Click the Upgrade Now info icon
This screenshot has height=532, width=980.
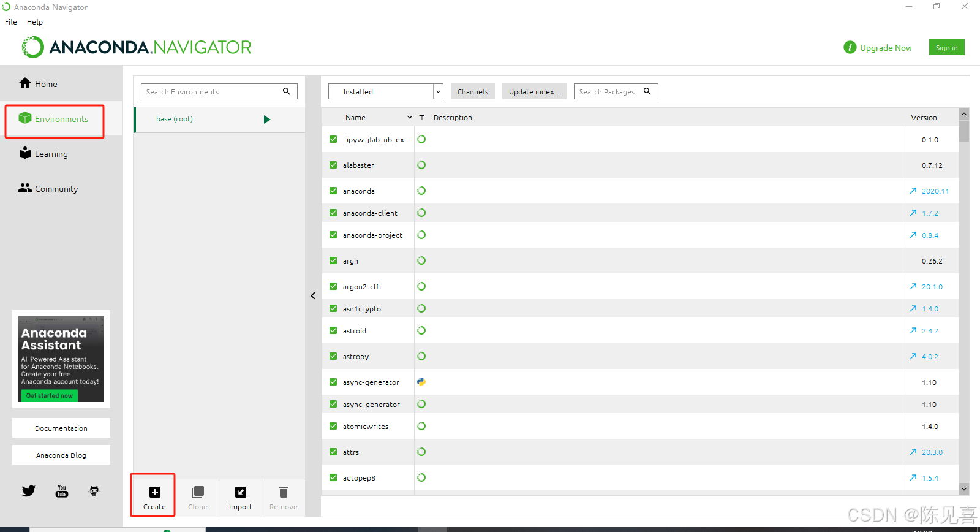click(850, 47)
